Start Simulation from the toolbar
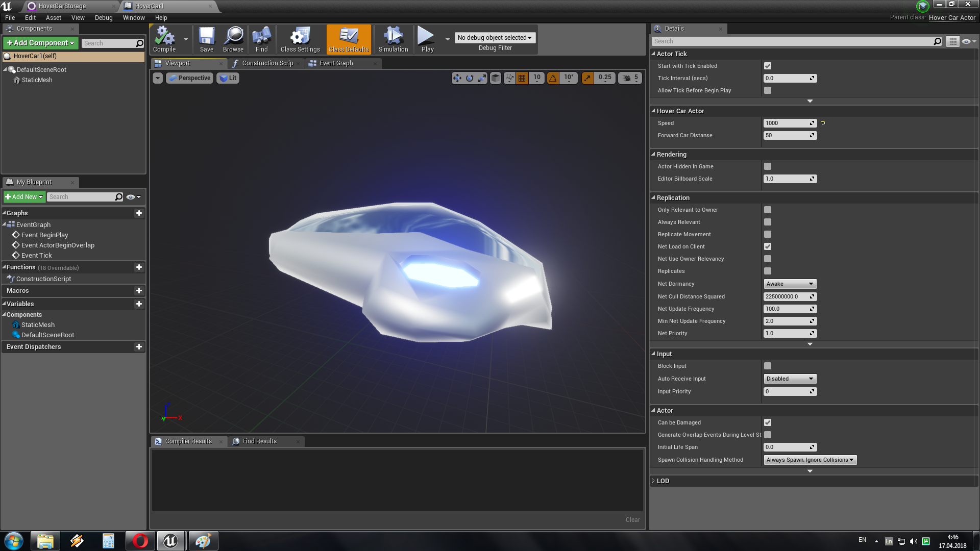This screenshot has height=551, width=980. coord(393,39)
